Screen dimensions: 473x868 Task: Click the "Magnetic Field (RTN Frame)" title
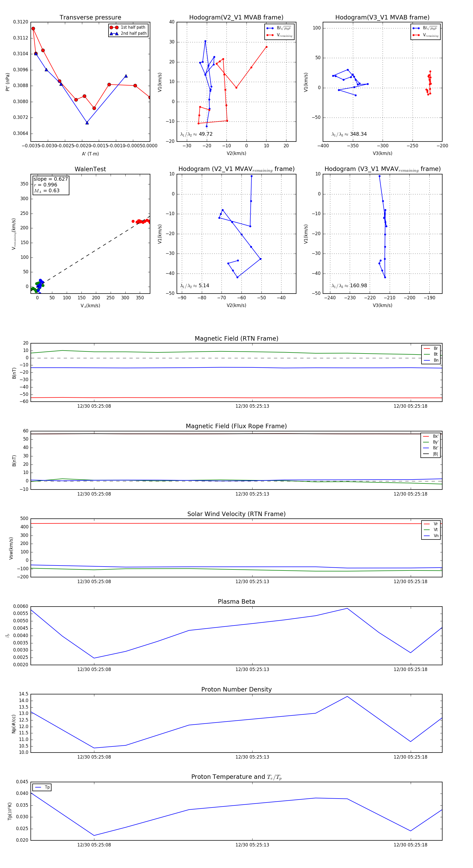236,339
